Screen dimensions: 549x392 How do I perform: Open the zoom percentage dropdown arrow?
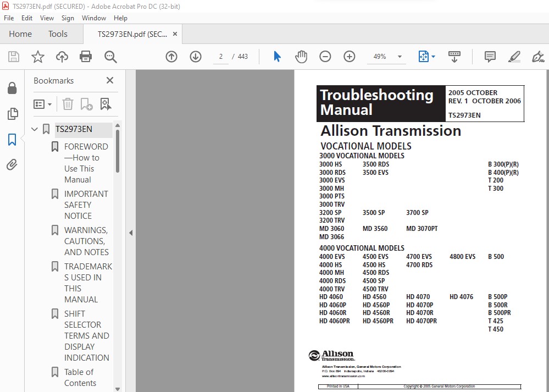pos(400,57)
